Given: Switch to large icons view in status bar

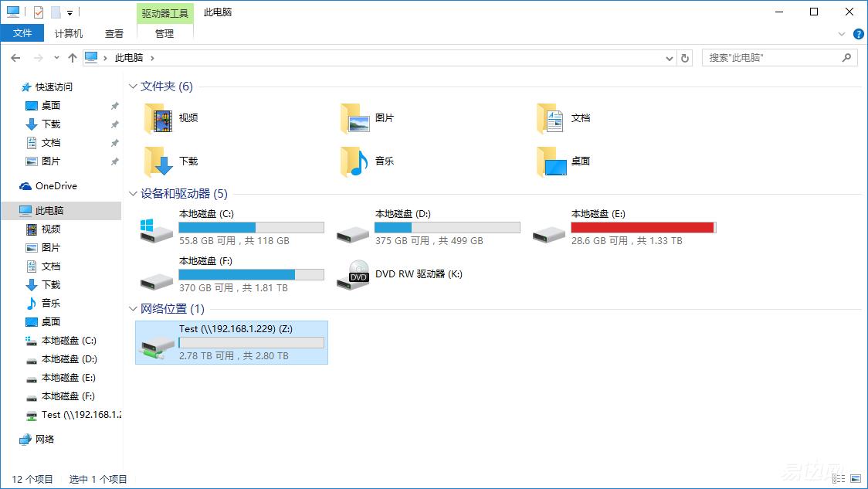Looking at the screenshot, I should (856, 478).
